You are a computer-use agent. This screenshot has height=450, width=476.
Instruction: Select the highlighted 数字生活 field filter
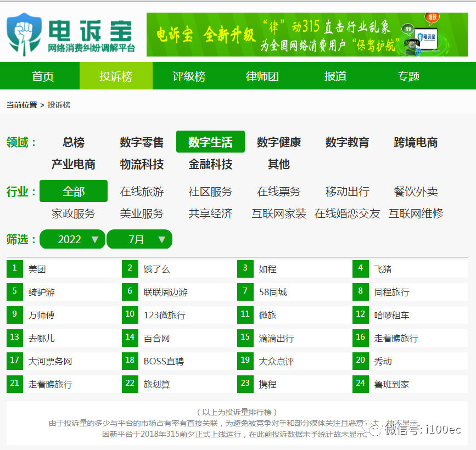[x=210, y=142]
